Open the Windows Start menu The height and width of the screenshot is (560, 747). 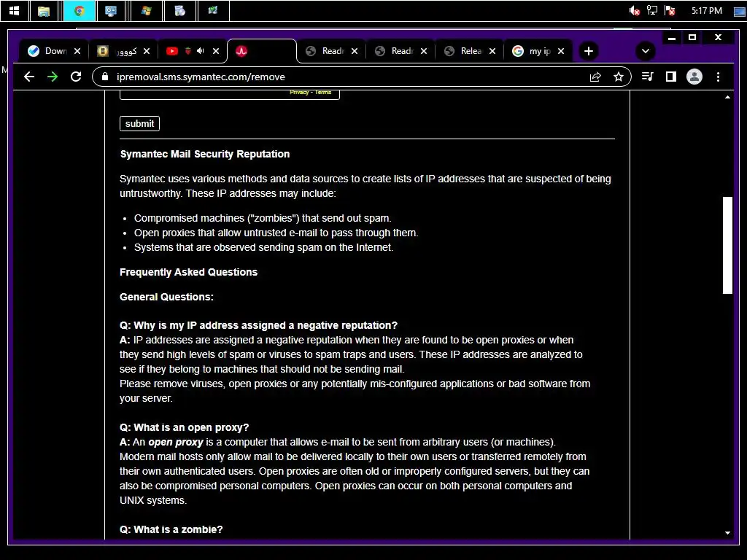pos(15,10)
